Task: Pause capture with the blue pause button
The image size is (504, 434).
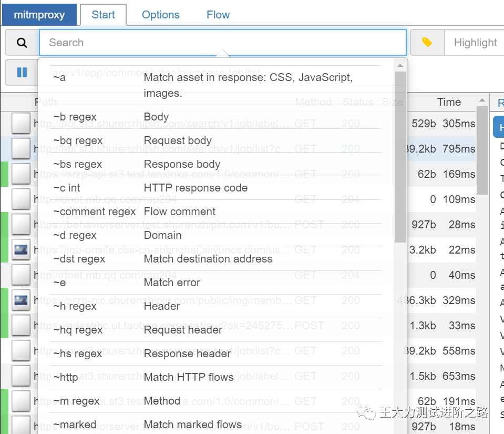Action: pos(22,72)
